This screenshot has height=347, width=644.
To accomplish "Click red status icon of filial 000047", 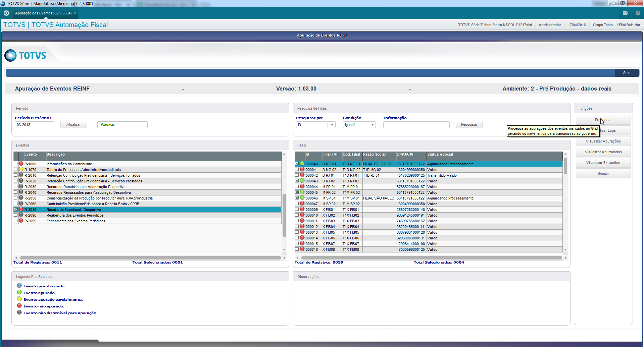I will [x=302, y=204].
